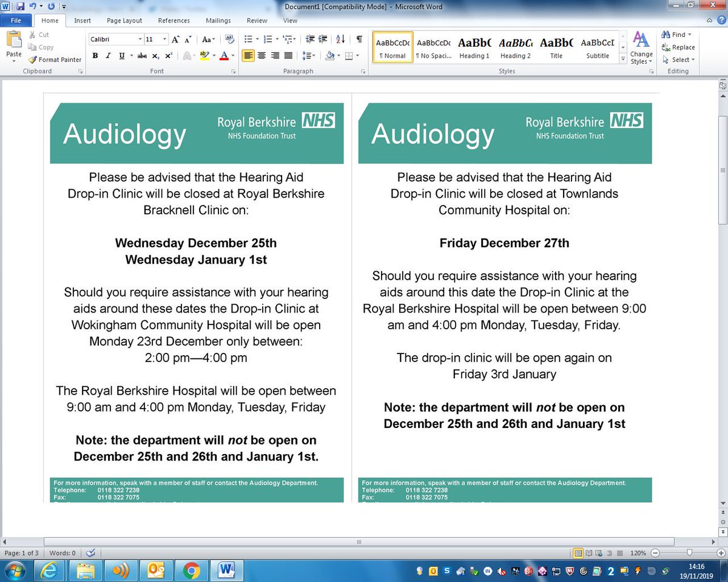The width and height of the screenshot is (728, 582).
Task: Click the Replace button
Action: pos(678,47)
